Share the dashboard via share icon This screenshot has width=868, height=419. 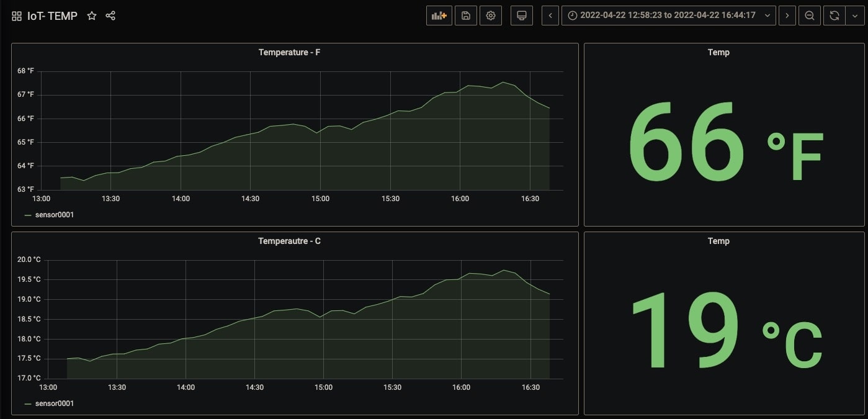[x=110, y=16]
